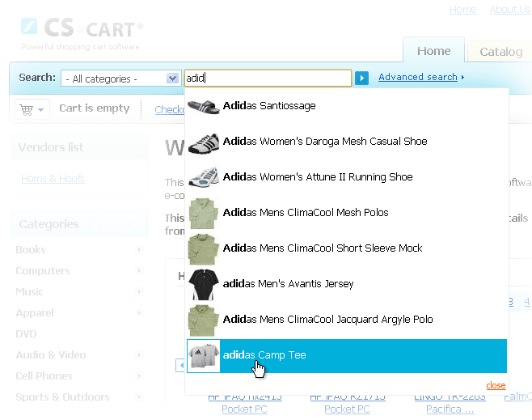Expand the Music submenu arrow
The width and height of the screenshot is (532, 420).
[x=139, y=291]
